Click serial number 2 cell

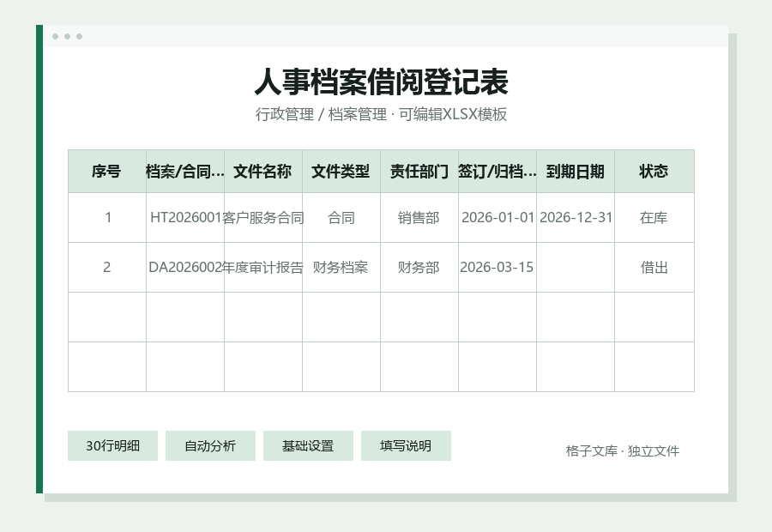(x=107, y=268)
